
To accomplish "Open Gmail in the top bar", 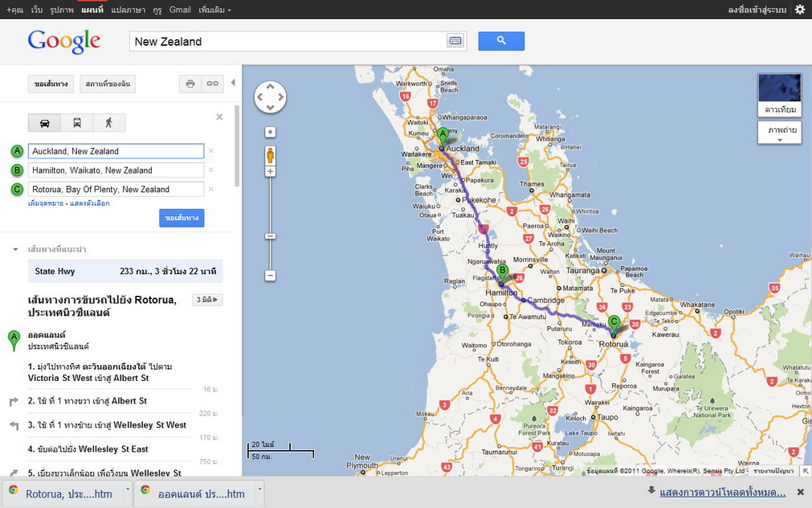I will tap(180, 10).
